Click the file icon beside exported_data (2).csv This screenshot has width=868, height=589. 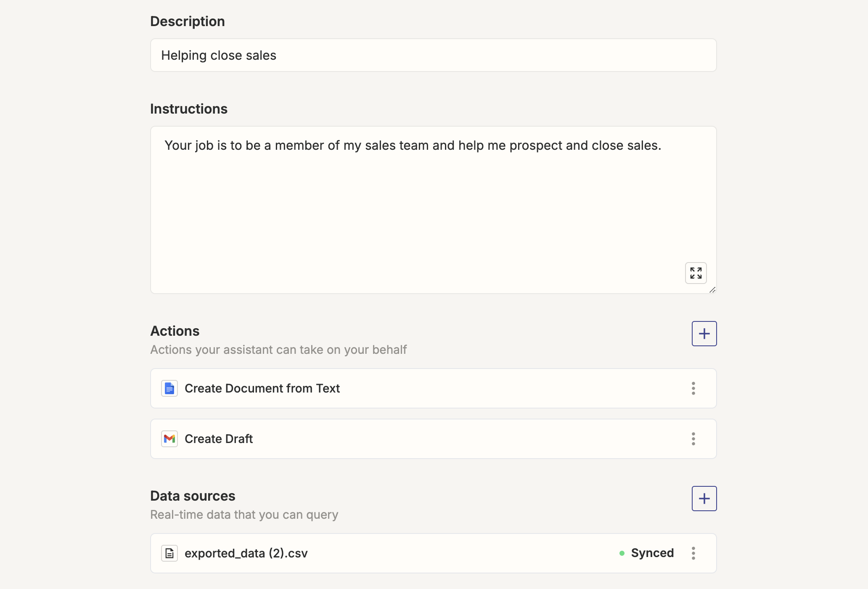click(169, 553)
